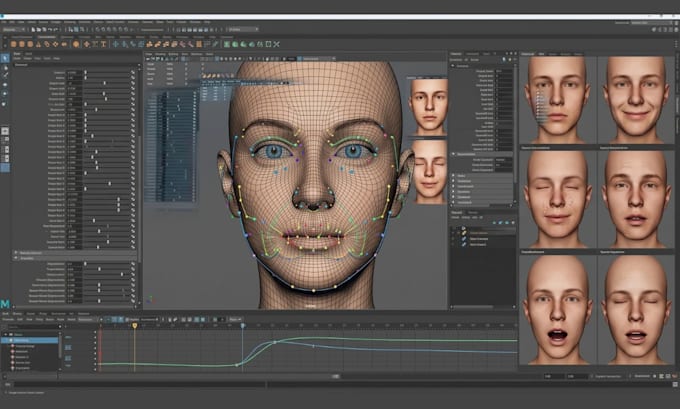
Task: Expand the top node in Graph Editor outliner
Action: coord(6,335)
